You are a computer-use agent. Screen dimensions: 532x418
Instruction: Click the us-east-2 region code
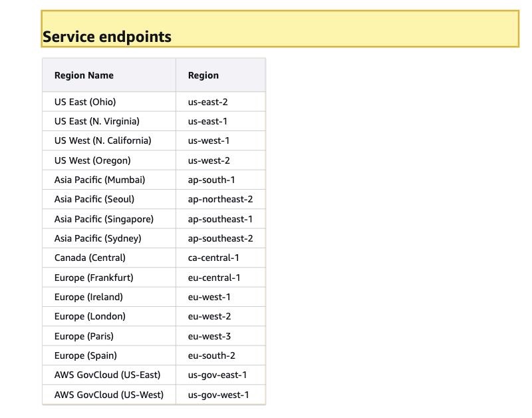[207, 102]
